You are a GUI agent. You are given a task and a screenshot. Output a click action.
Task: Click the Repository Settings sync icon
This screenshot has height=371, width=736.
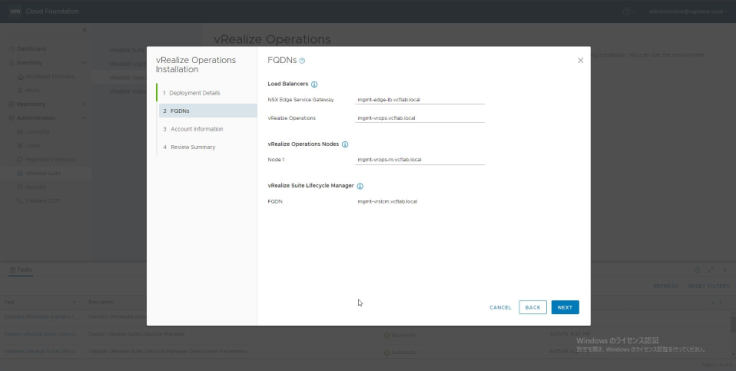coord(20,160)
